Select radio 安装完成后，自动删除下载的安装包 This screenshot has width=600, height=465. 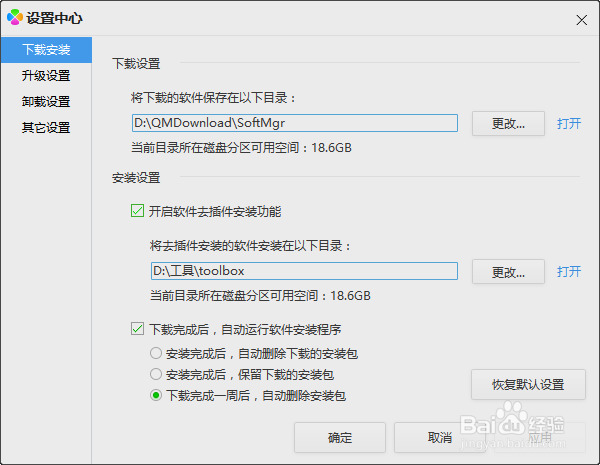point(156,353)
